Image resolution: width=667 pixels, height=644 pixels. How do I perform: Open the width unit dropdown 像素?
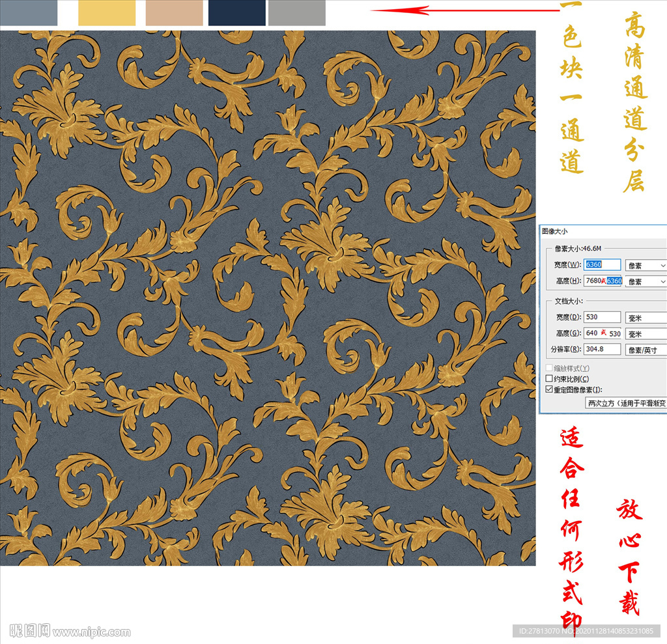(646, 266)
